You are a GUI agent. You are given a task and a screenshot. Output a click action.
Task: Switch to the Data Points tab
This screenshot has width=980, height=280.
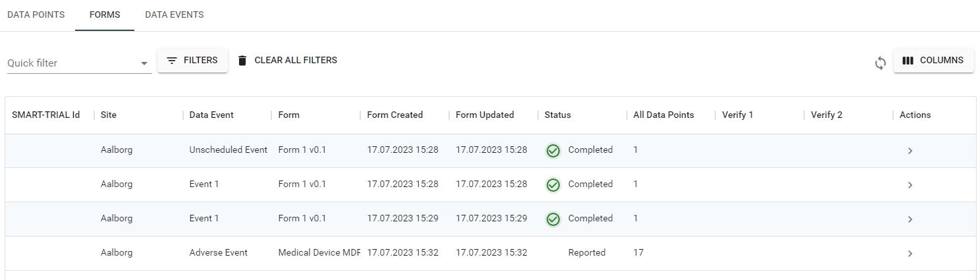(x=36, y=15)
